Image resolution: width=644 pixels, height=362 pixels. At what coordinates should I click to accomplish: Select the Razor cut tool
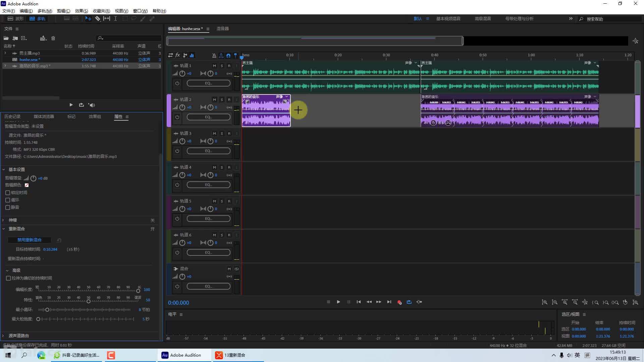pos(98,19)
